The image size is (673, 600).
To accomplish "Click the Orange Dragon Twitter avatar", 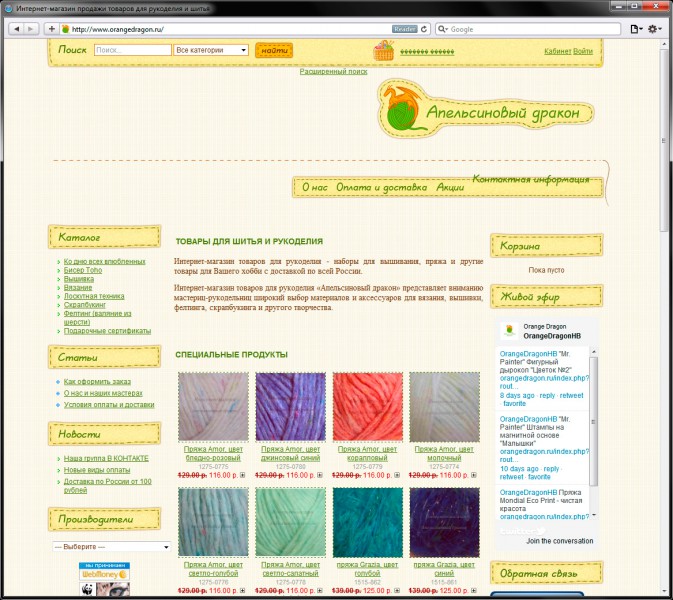I will 509,330.
